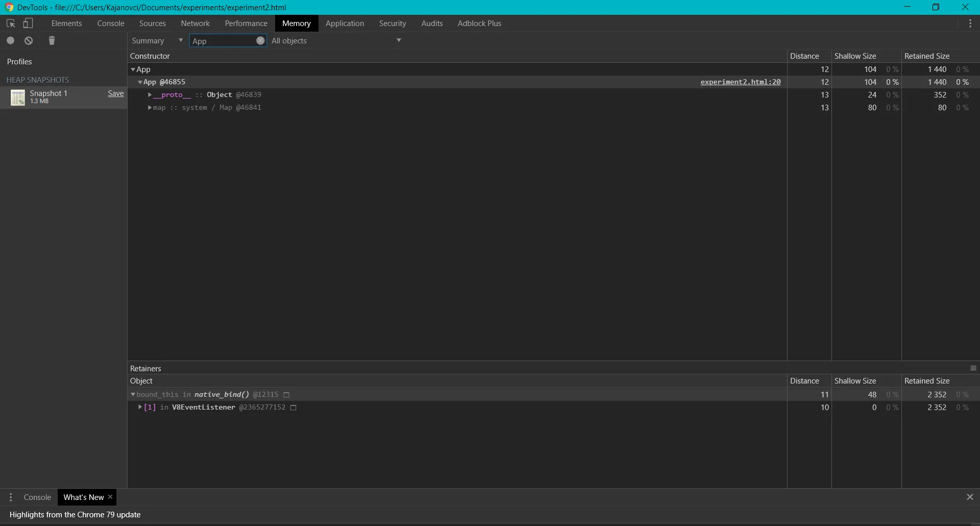
Task: Open the All objects filter dropdown
Action: coord(337,41)
